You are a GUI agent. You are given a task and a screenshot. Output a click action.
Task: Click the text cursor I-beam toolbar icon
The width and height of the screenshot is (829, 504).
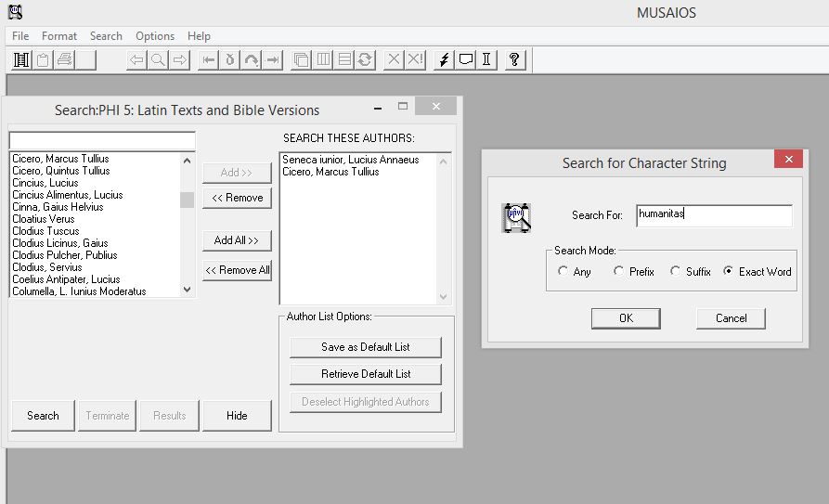point(486,60)
